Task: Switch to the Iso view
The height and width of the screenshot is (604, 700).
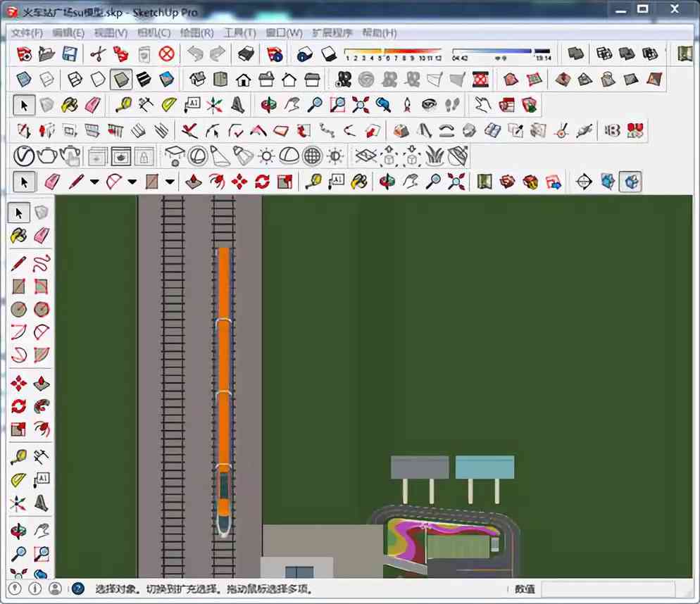Action: (197, 80)
